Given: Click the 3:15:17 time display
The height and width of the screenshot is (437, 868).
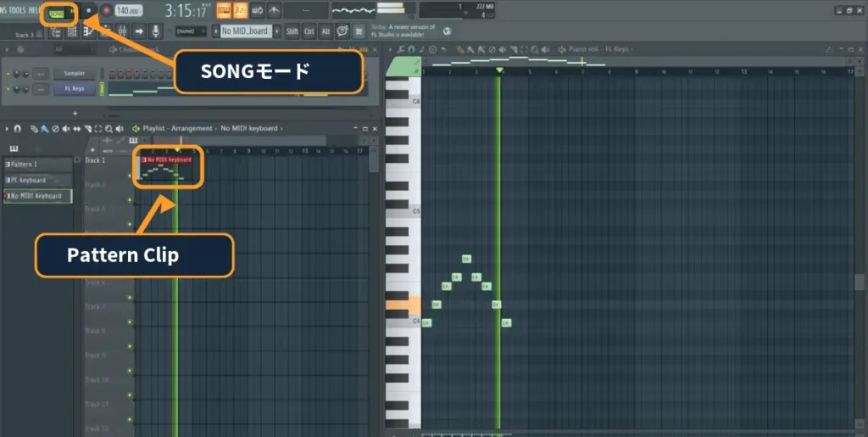Looking at the screenshot, I should (186, 10).
